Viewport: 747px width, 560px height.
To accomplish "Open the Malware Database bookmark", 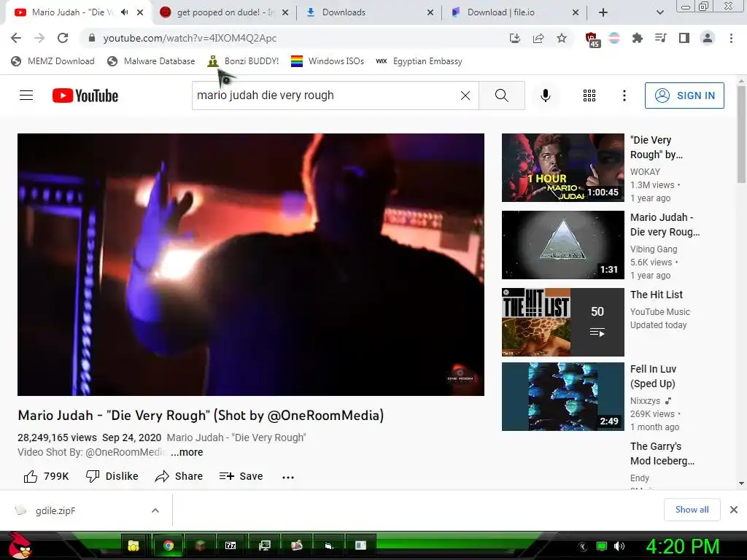I will click(x=151, y=61).
